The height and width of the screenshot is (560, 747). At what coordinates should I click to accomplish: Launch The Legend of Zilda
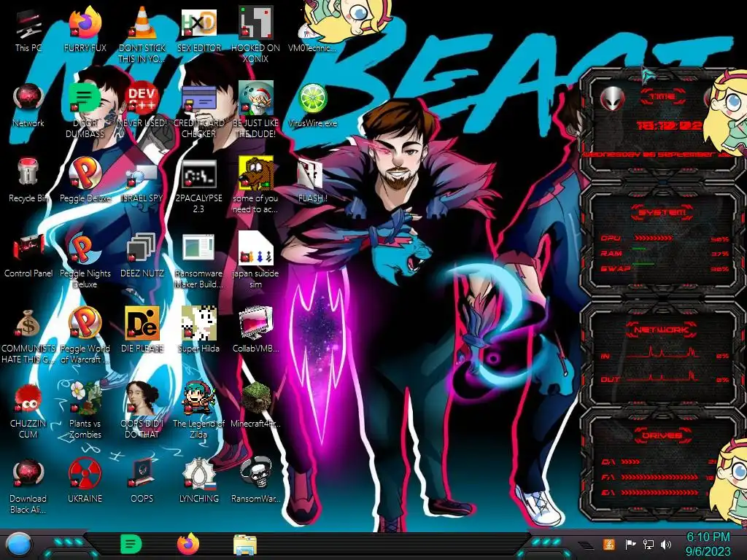coord(198,410)
